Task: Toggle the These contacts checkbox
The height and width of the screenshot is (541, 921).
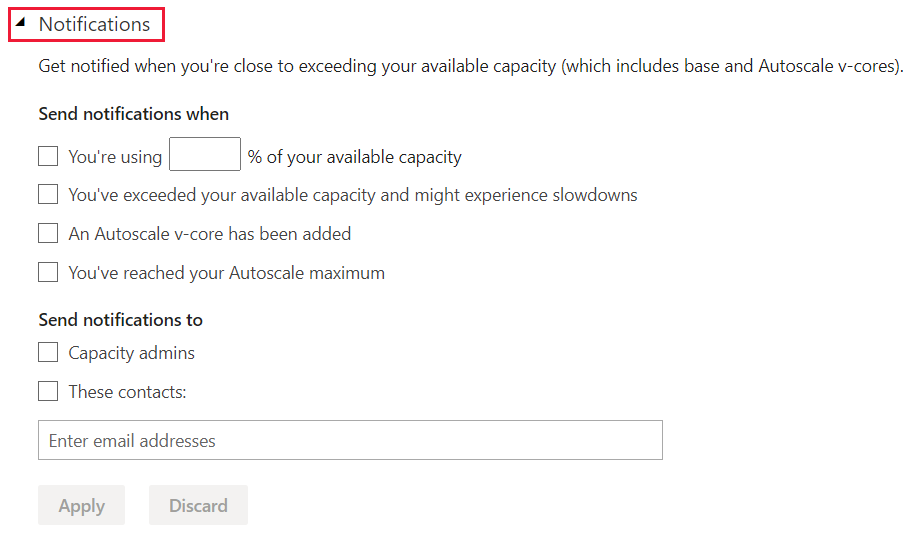Action: pos(48,391)
